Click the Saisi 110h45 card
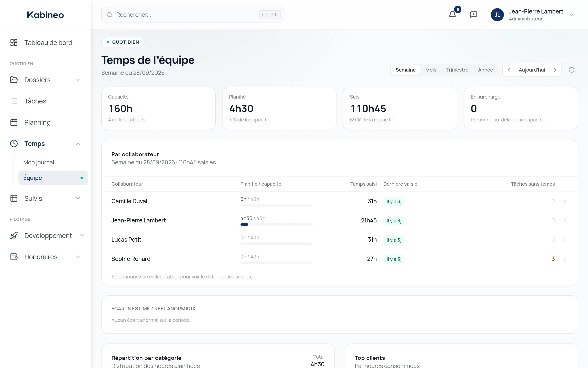Screen dimensions: 588x368 400,108
